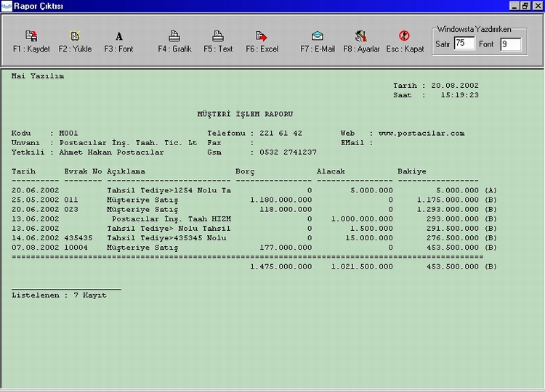Click the Satır input field with 75
Viewport: 545px width, 392px height.
(464, 44)
